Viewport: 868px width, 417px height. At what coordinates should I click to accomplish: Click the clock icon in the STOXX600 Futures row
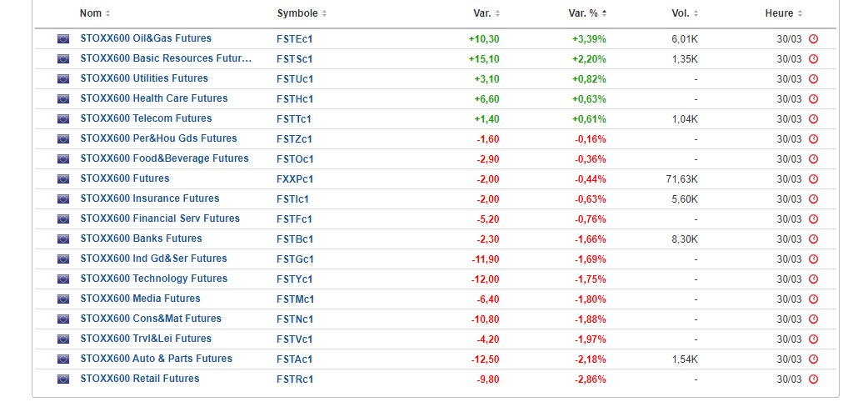814,179
